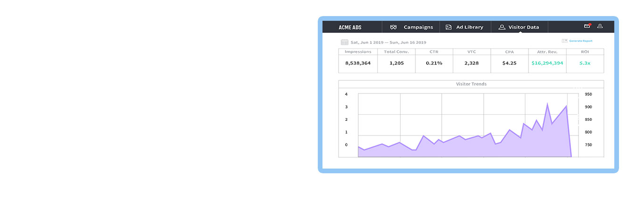Screen dimensions: 644x221
Task: Select the $16,294,394 revenue value
Action: [547, 63]
